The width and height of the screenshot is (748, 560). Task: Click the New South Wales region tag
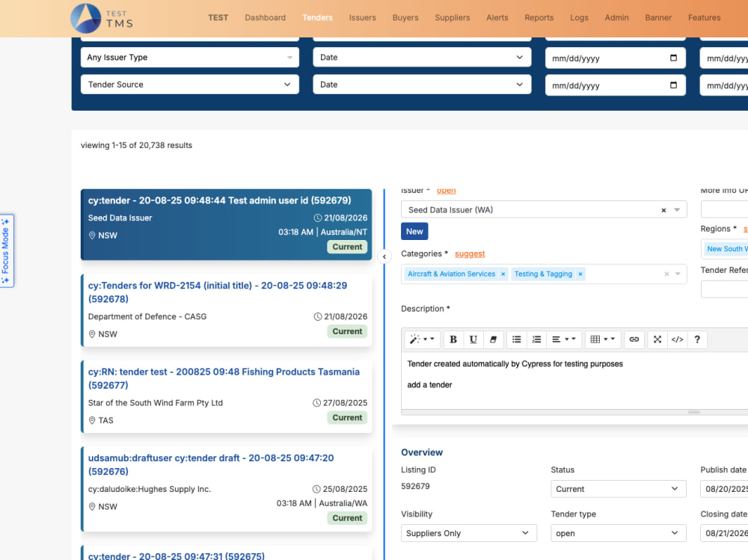coord(725,248)
